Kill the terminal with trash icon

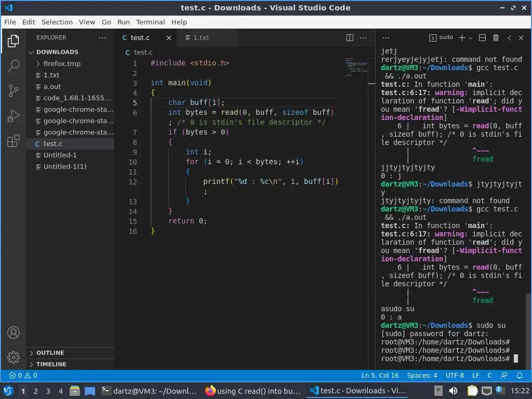coord(496,37)
